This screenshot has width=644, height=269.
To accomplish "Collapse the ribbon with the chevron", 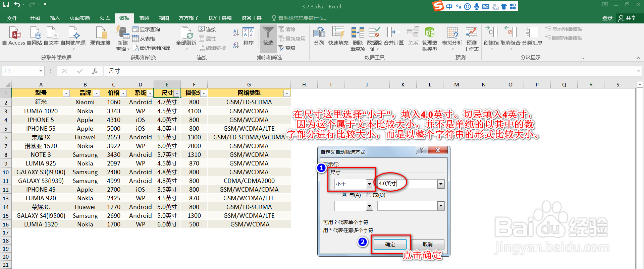I will tap(638, 58).
